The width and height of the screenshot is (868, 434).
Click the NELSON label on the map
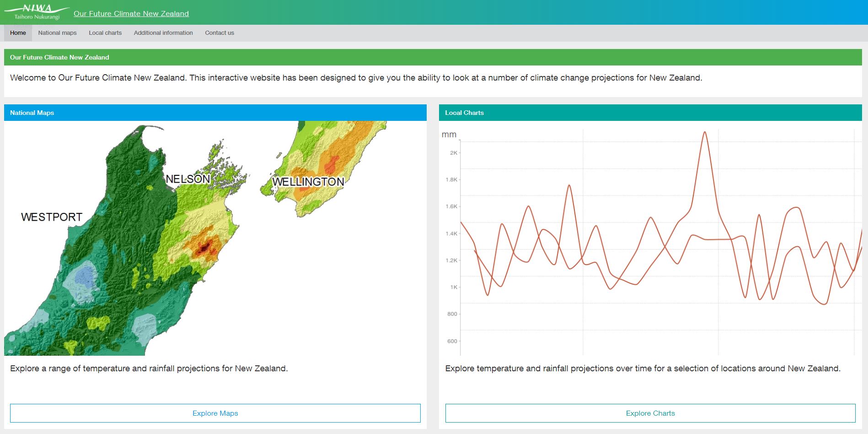click(188, 179)
